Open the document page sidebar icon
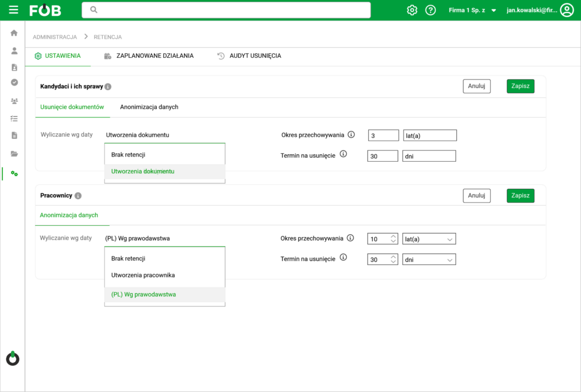This screenshot has height=392, width=581. click(x=14, y=135)
